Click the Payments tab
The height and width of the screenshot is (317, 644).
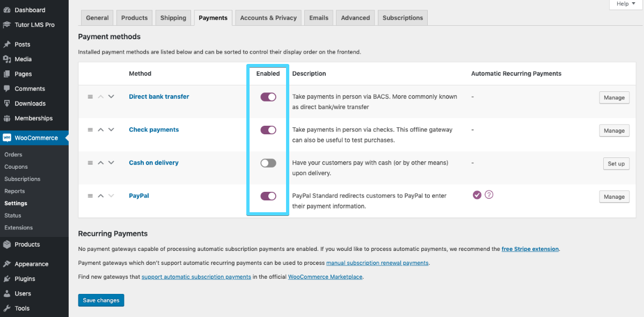pyautogui.click(x=213, y=18)
